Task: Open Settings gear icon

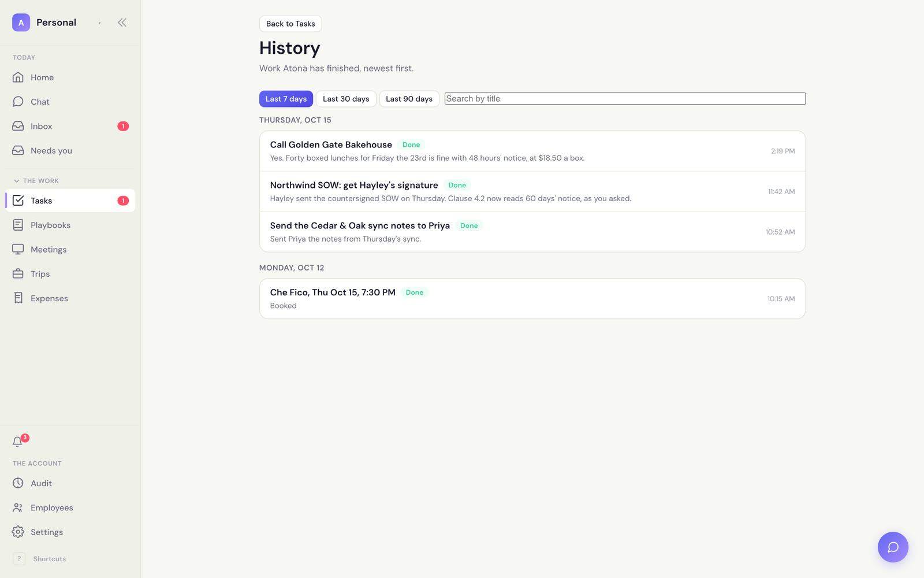Action: pos(18,532)
